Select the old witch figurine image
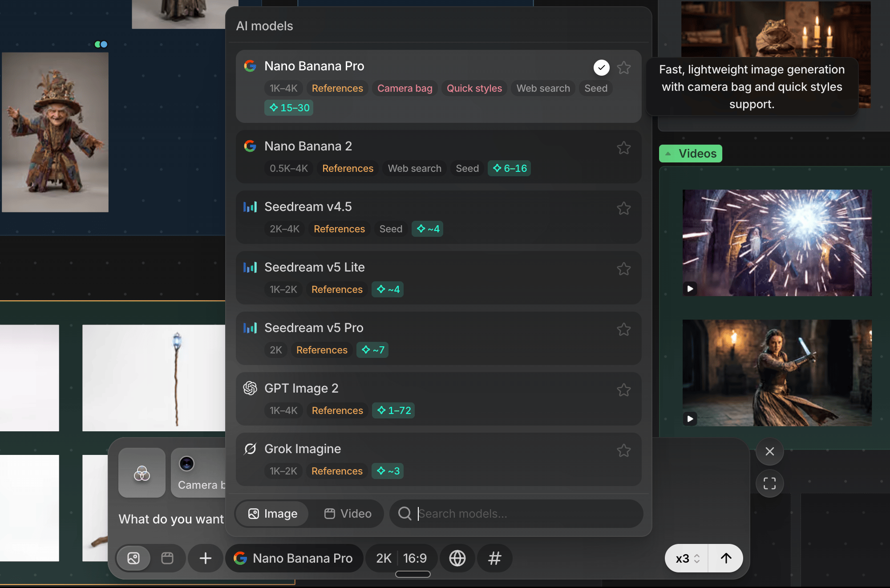 [55, 133]
